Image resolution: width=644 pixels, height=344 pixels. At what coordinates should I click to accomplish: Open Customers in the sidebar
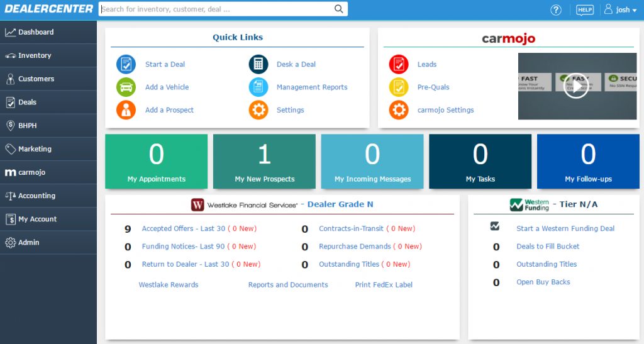click(x=48, y=79)
